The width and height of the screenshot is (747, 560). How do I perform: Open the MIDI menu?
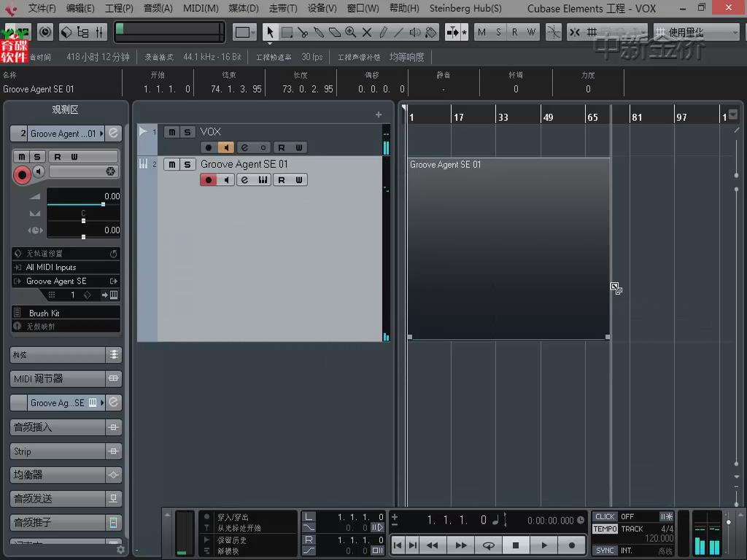201,8
